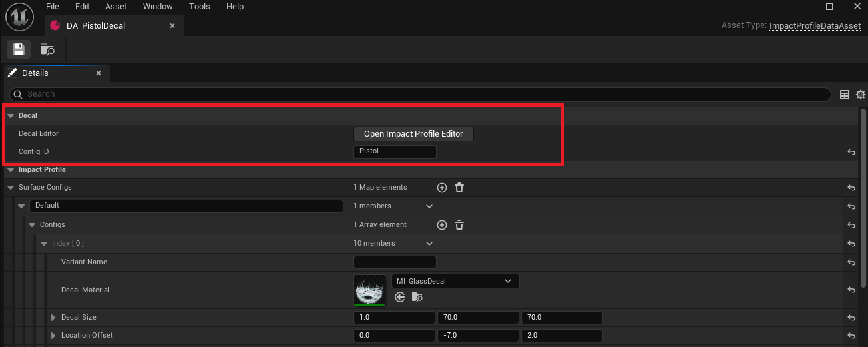Browse to Decal Material in Content Browser

tap(417, 298)
